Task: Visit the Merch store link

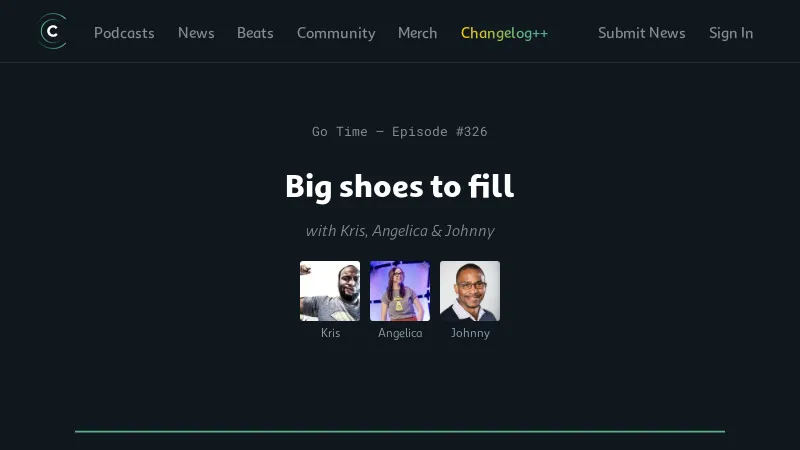Action: coord(417,33)
